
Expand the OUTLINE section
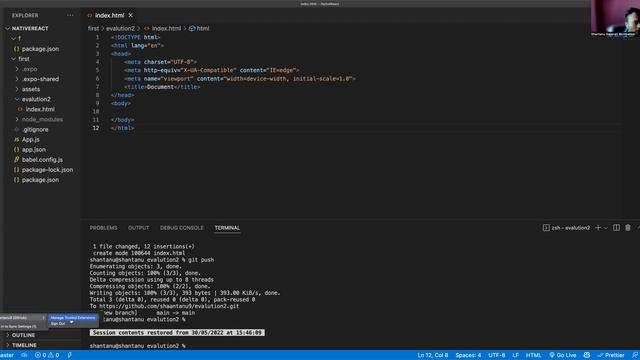(23, 335)
